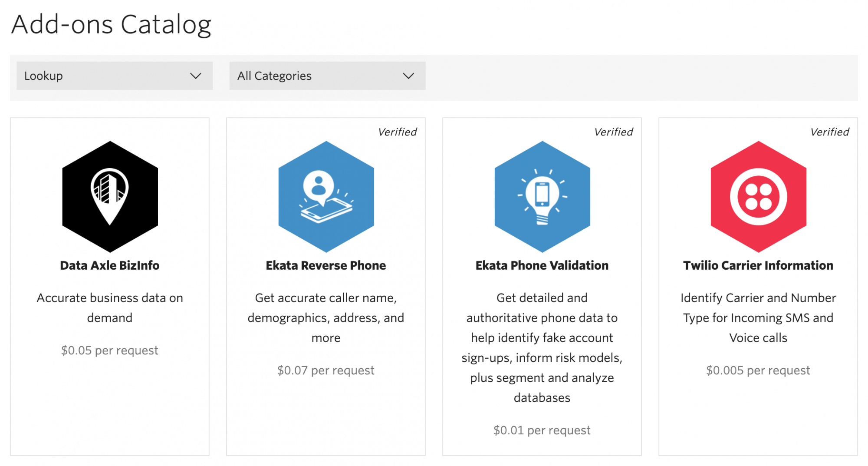Open the Lookup dropdown

tap(115, 76)
